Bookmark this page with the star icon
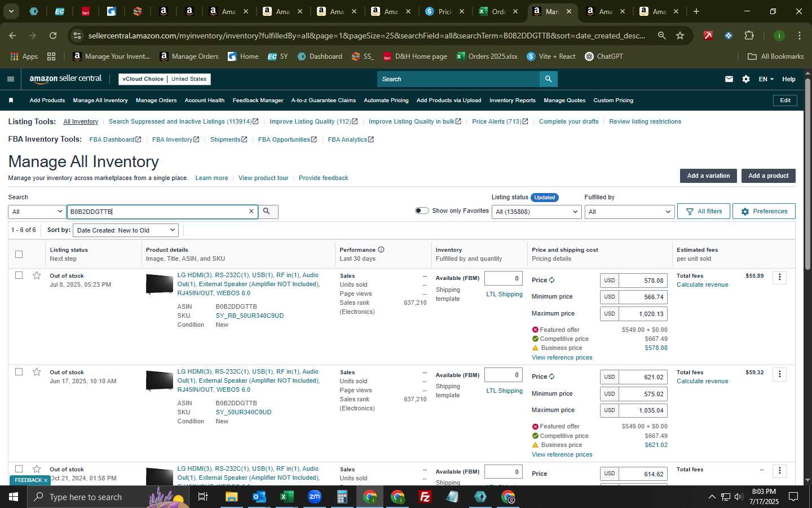The height and width of the screenshot is (508, 812). coord(680,36)
